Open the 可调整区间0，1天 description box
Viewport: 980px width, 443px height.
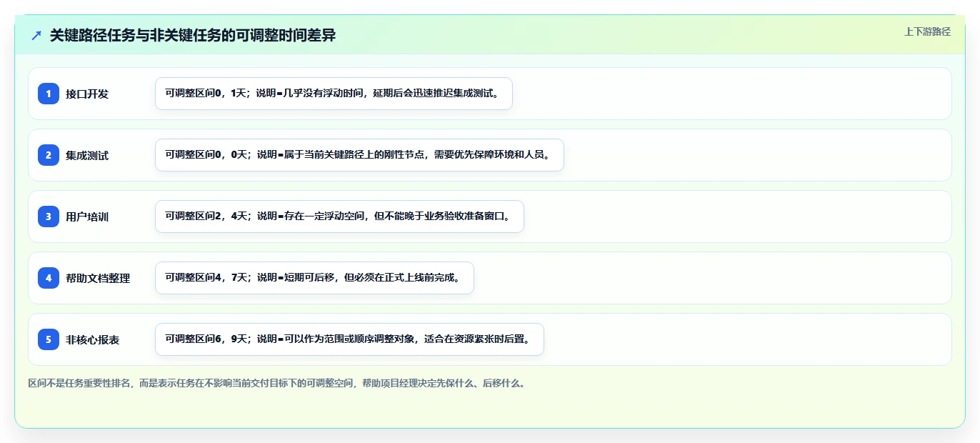click(334, 94)
